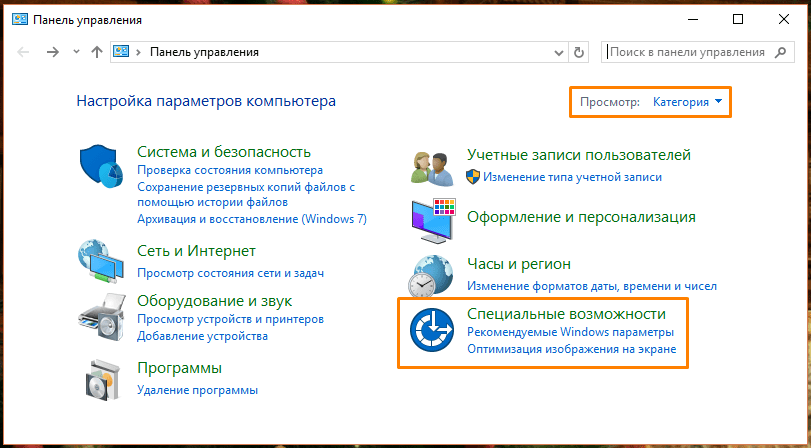The height and width of the screenshot is (448, 811).
Task: Open the System and Security shield icon
Action: (101, 168)
